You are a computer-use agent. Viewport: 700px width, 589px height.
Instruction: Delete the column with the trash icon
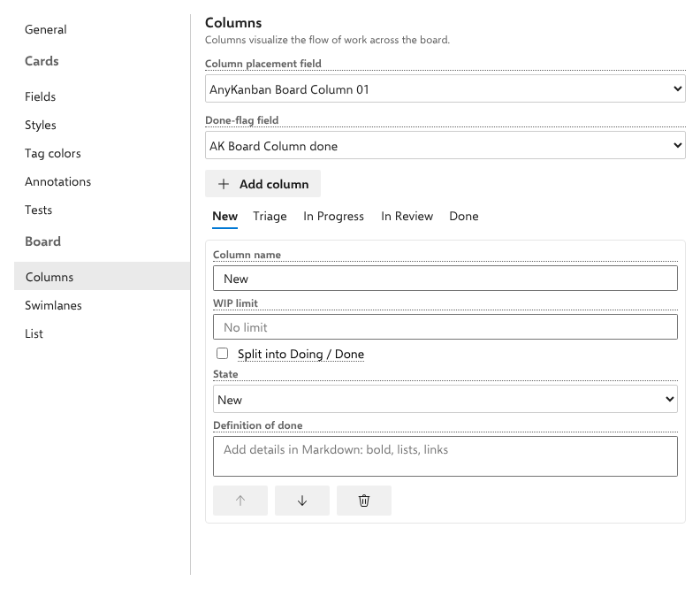(x=364, y=501)
